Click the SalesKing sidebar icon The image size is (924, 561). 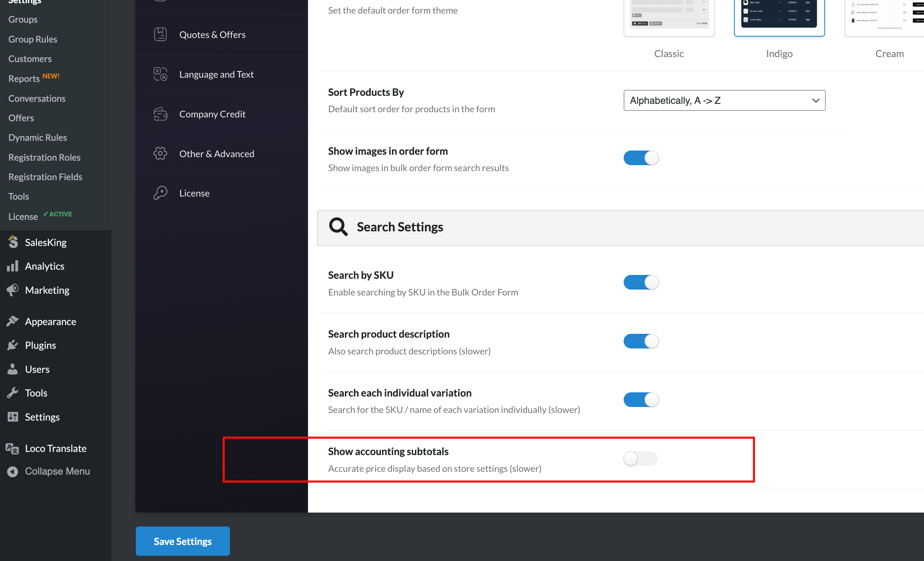[x=13, y=242]
